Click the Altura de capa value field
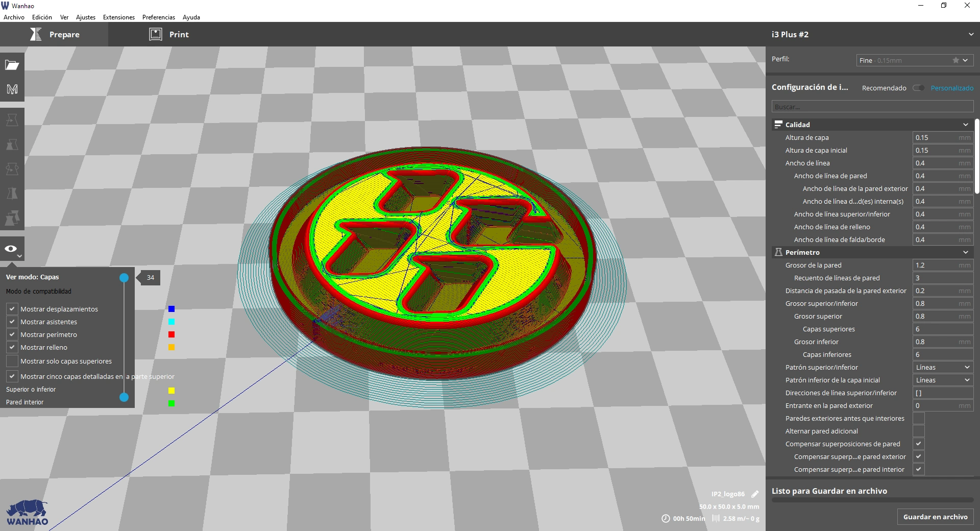 click(943, 137)
